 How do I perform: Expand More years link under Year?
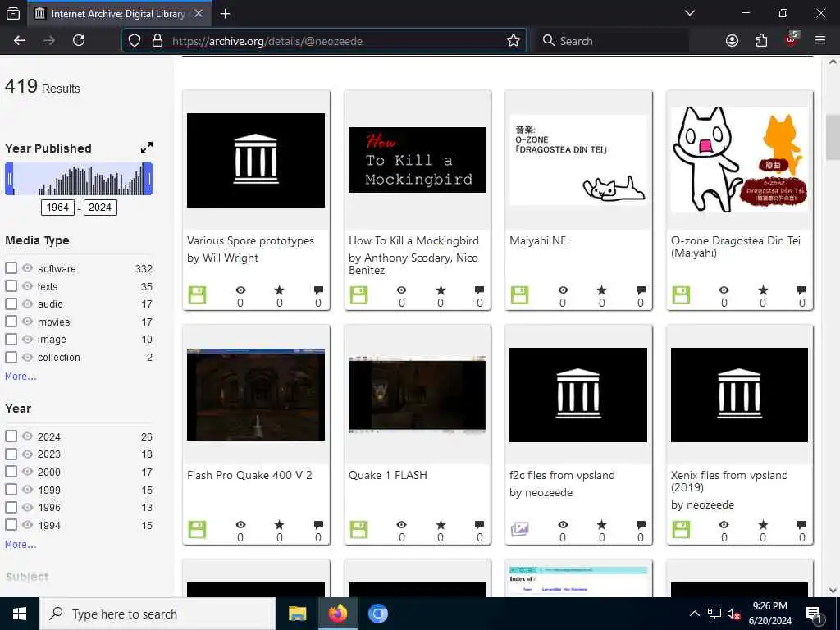tap(21, 545)
